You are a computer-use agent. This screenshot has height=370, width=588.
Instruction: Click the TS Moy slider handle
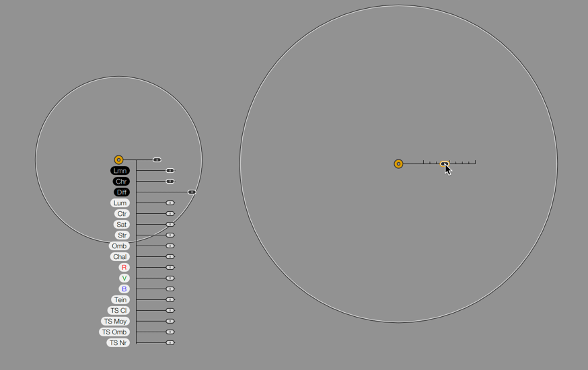coord(170,322)
